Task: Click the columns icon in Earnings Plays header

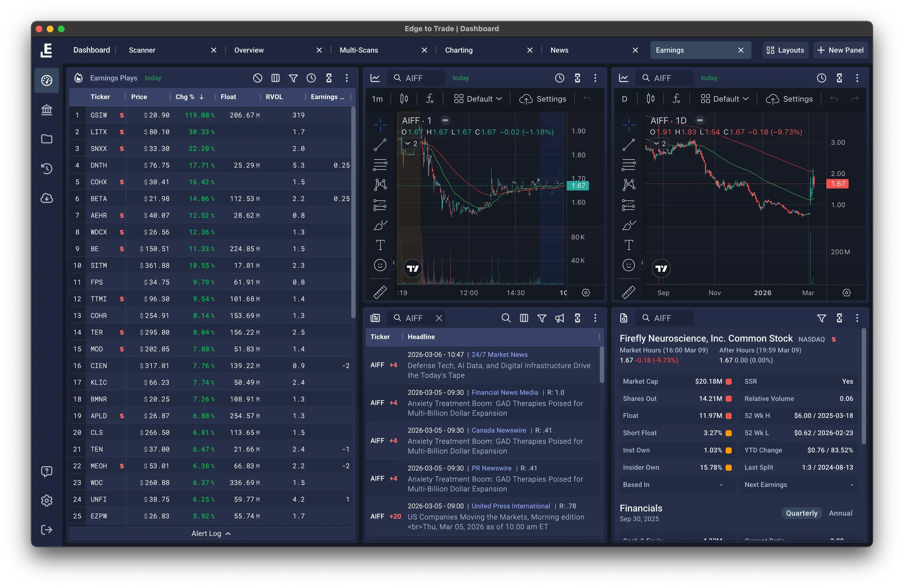Action: (275, 78)
